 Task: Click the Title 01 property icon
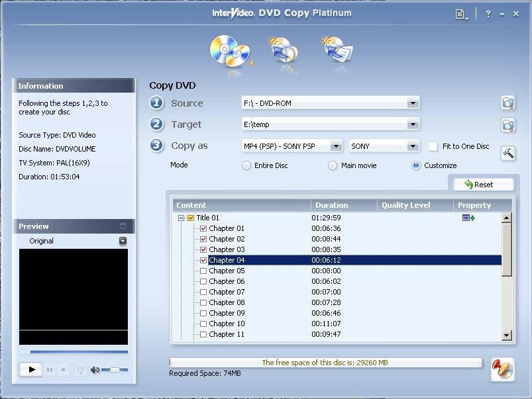pyautogui.click(x=468, y=218)
